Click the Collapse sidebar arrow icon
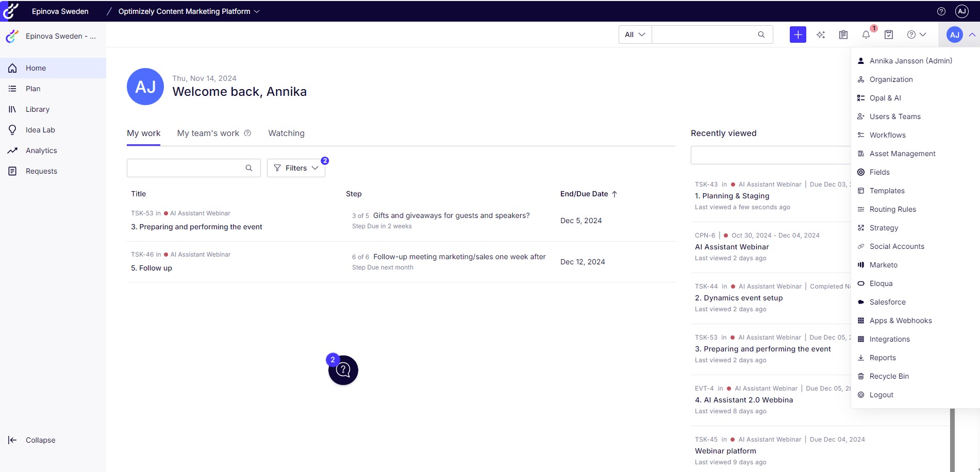The width and height of the screenshot is (980, 472). coord(12,440)
